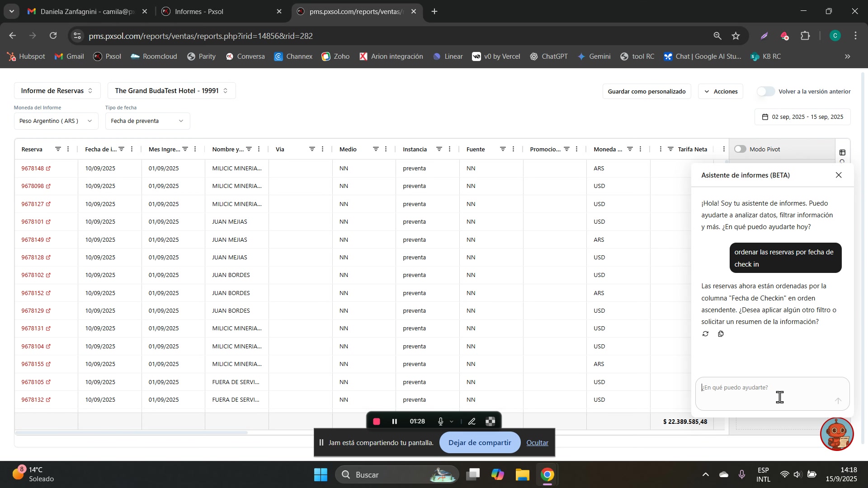The image size is (868, 488).
Task: Open Windows Start menu
Action: (x=321, y=475)
